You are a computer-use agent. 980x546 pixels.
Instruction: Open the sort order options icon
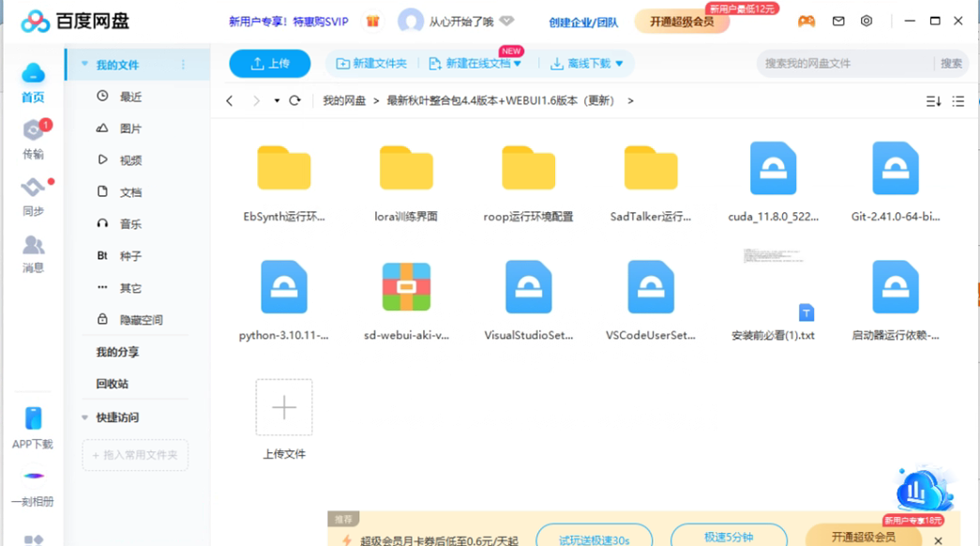(933, 101)
